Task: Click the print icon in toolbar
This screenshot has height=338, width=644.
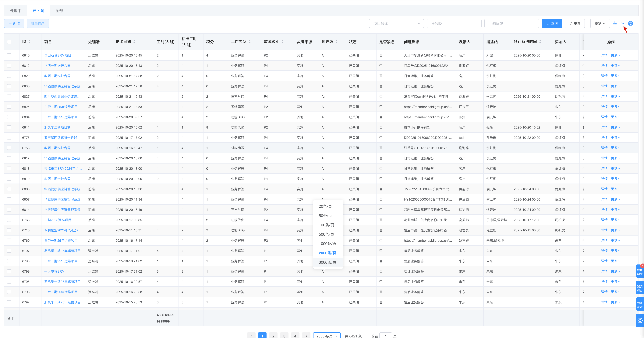Action: click(x=631, y=23)
